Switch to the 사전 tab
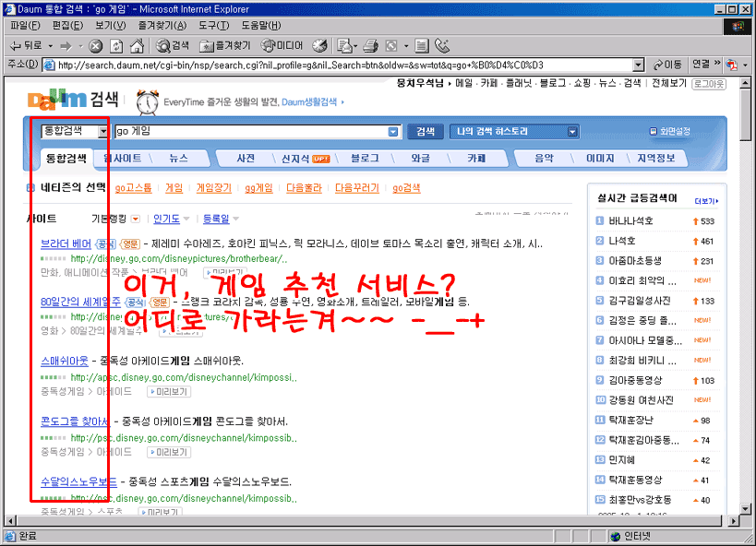 pyautogui.click(x=246, y=158)
